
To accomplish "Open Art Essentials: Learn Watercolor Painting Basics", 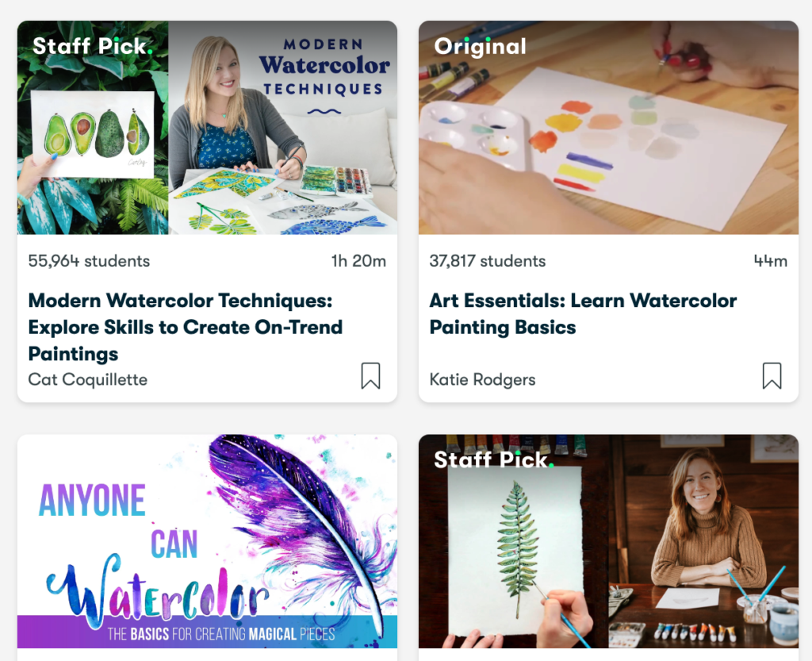I will point(583,314).
